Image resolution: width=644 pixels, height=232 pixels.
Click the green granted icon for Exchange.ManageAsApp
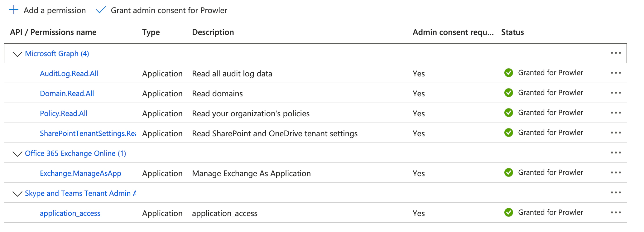coord(509,172)
